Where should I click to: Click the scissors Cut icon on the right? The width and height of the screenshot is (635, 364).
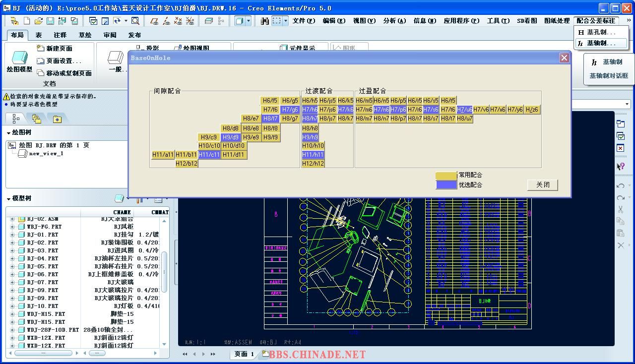(621, 210)
